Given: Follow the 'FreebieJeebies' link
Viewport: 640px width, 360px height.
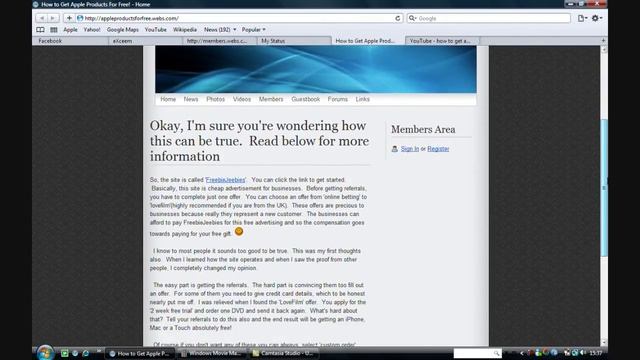Looking at the screenshot, I should 226,180.
